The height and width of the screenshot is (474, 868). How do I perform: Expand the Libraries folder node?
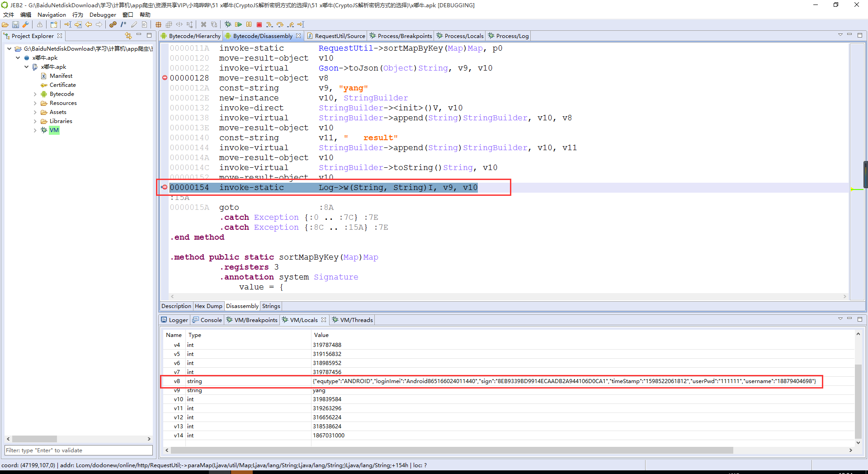[35, 121]
